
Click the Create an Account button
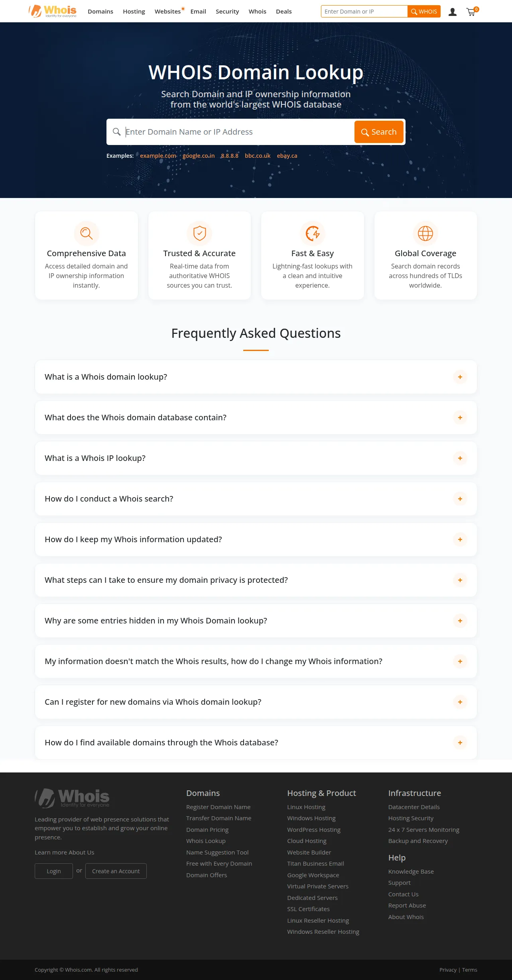[116, 871]
